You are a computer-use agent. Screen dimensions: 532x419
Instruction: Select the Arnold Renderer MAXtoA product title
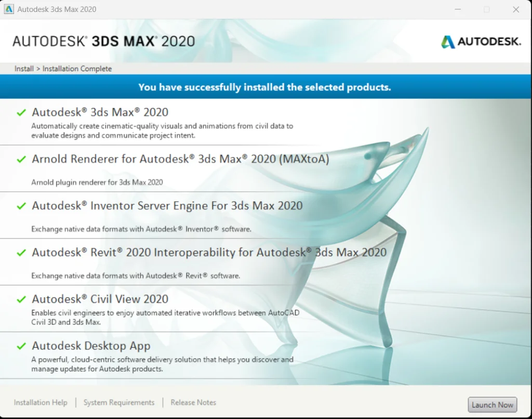pyautogui.click(x=180, y=159)
